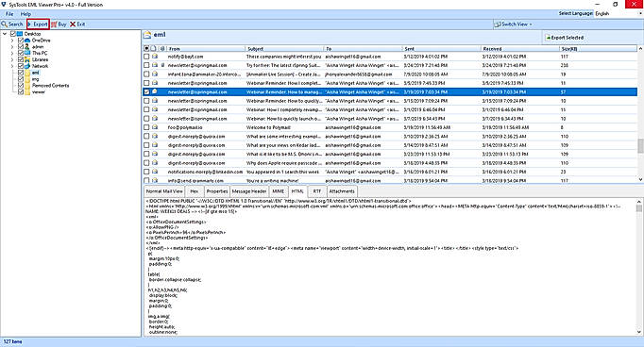Click envelope icon of foo@polymail.io email

[155, 127]
